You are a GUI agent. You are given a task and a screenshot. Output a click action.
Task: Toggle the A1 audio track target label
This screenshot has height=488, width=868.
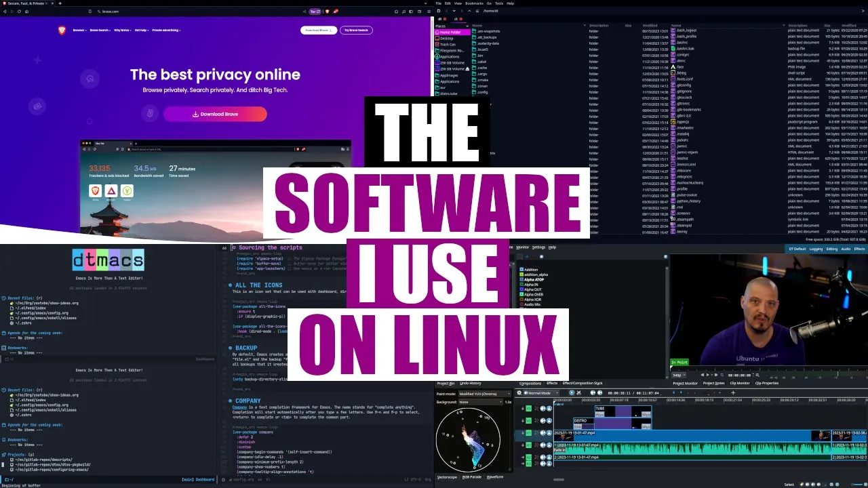pyautogui.click(x=529, y=445)
